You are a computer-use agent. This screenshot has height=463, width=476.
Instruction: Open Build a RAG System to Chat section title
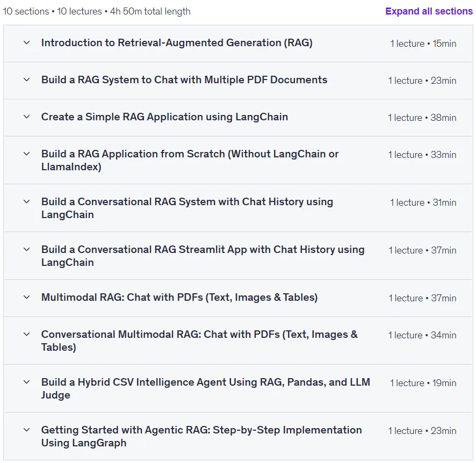pos(184,80)
